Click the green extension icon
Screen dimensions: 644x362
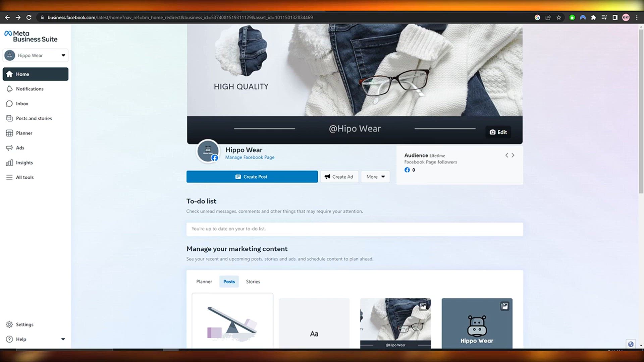(x=572, y=17)
